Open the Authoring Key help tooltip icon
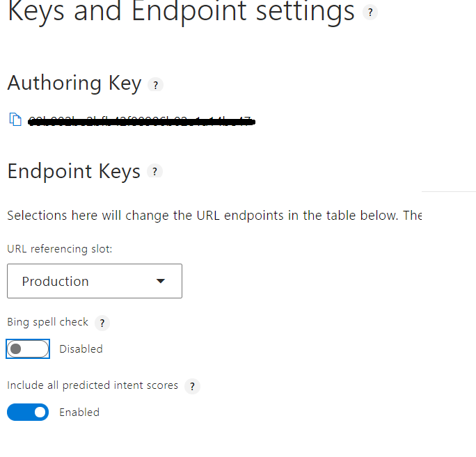The image size is (476, 457). [156, 85]
